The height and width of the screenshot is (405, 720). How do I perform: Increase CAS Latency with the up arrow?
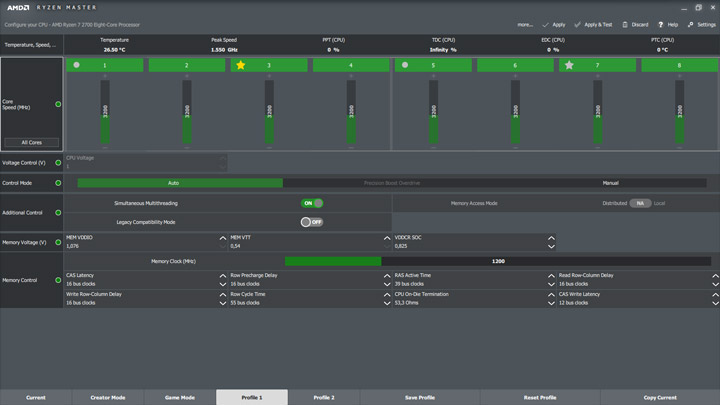pos(223,276)
